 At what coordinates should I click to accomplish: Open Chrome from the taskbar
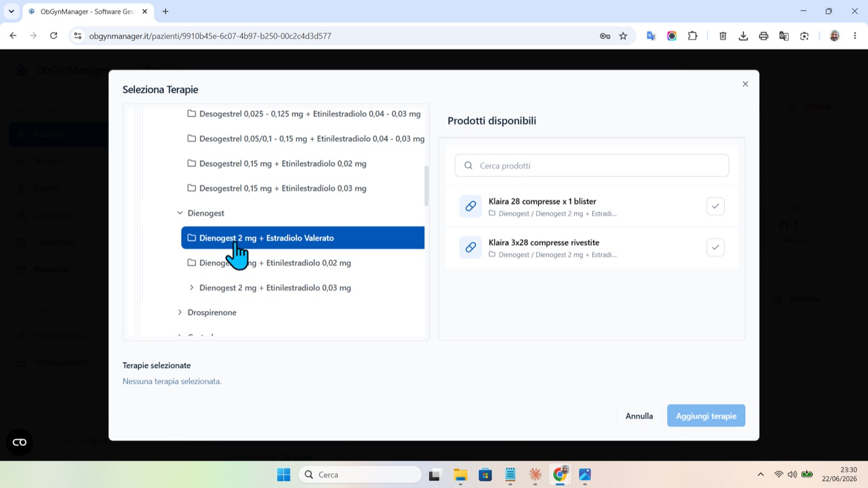tap(560, 474)
